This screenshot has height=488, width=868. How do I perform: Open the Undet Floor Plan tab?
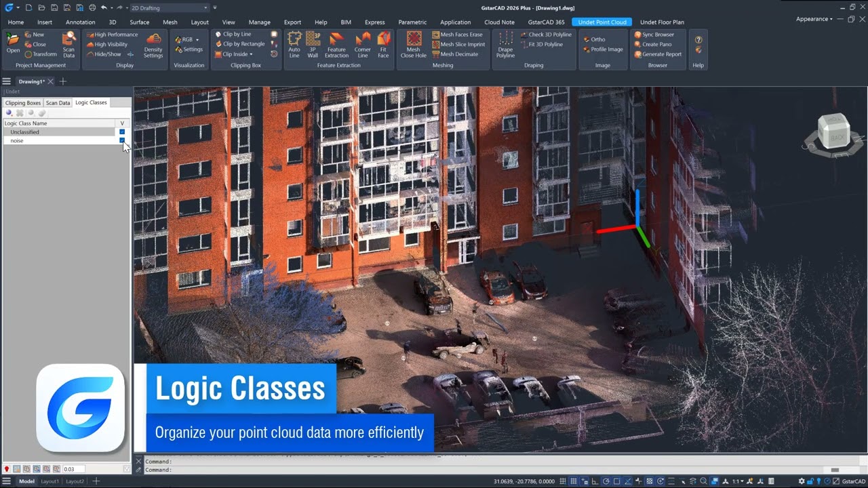[662, 22]
